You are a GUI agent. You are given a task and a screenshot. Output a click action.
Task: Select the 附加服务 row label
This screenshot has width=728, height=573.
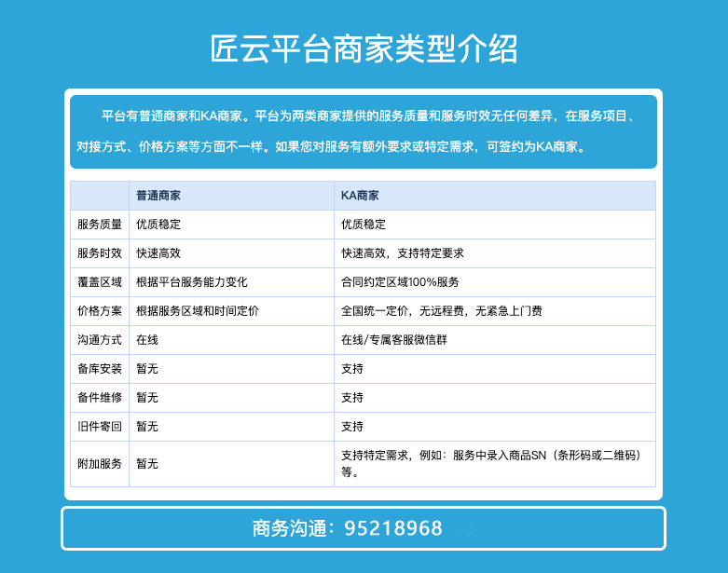click(x=100, y=464)
